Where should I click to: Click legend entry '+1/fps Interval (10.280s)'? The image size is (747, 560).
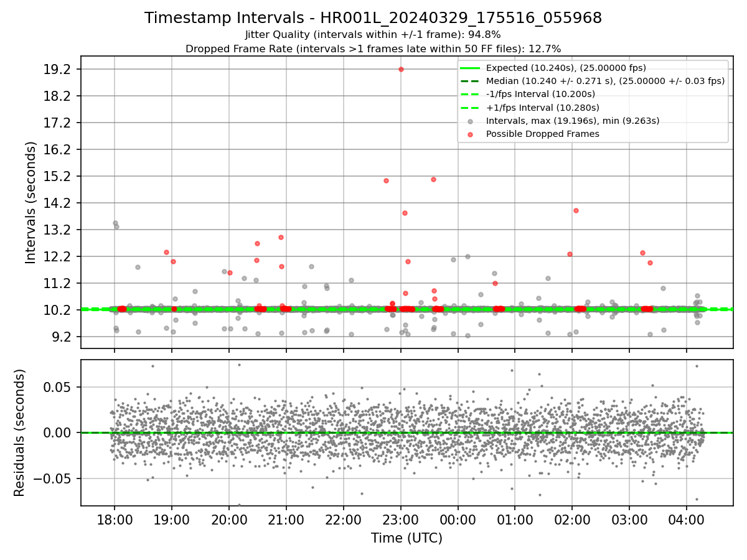[542, 108]
